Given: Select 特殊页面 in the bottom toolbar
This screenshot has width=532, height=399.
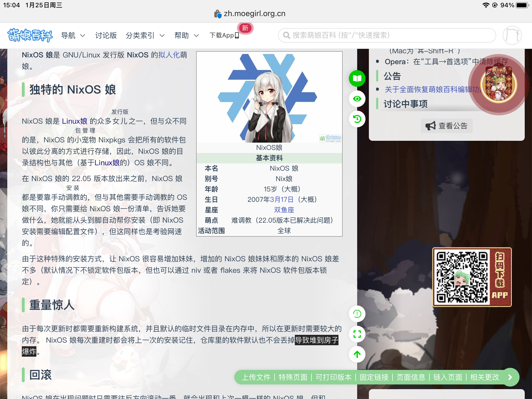Looking at the screenshot, I should (293, 377).
